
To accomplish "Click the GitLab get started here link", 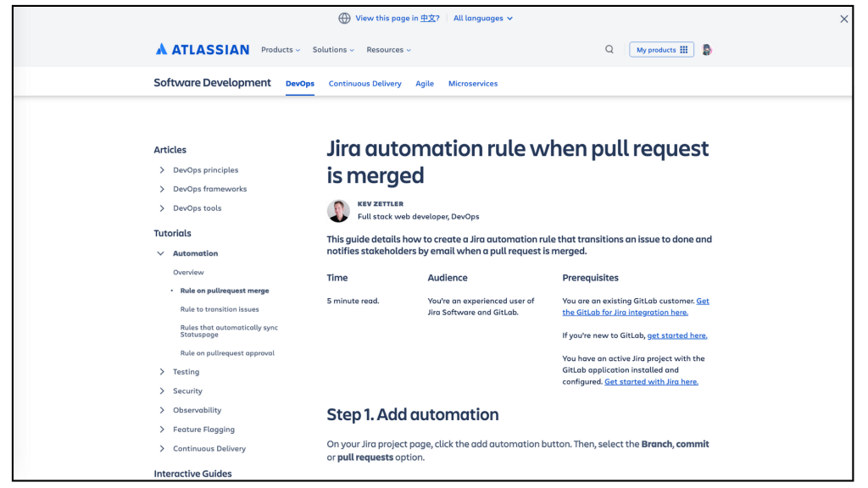I will coord(677,335).
